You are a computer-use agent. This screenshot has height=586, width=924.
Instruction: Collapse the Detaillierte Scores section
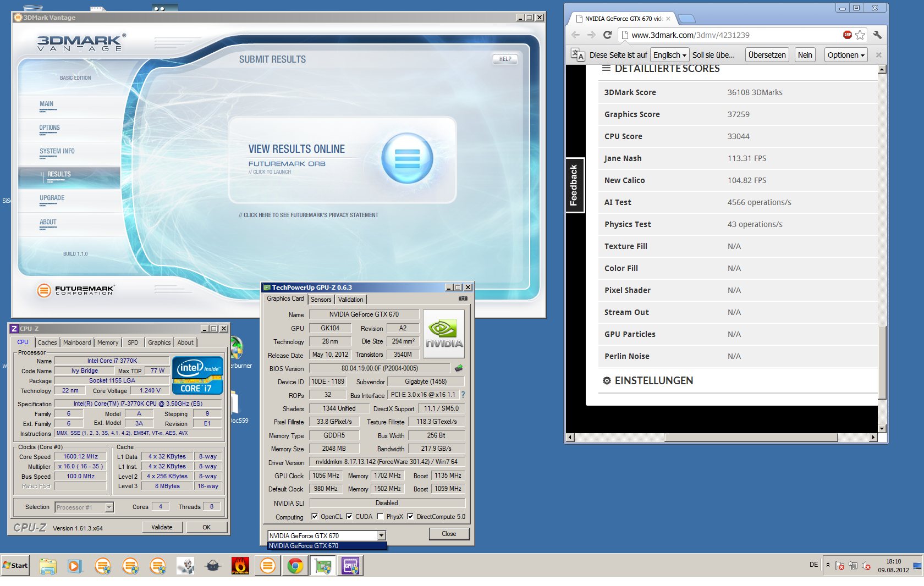pos(661,69)
